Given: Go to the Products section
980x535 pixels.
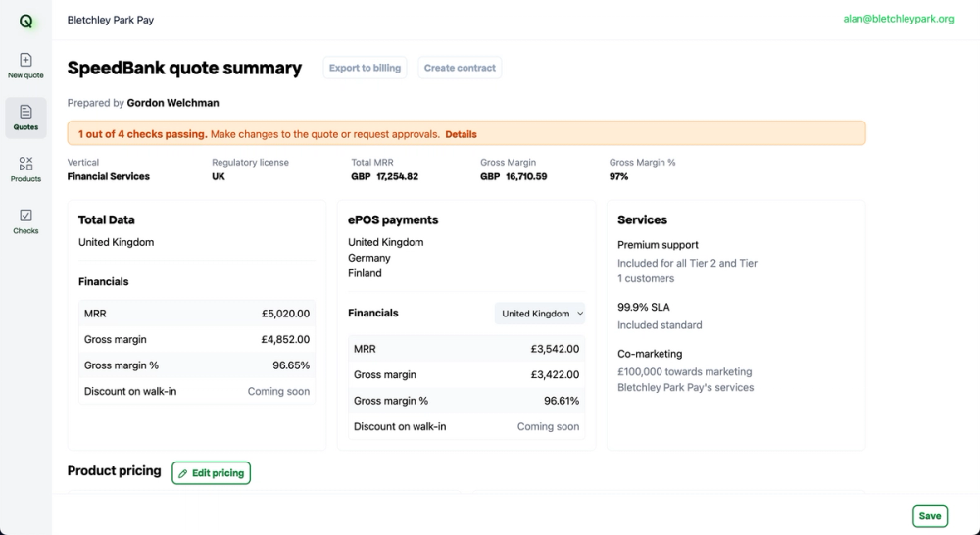Looking at the screenshot, I should pyautogui.click(x=25, y=170).
